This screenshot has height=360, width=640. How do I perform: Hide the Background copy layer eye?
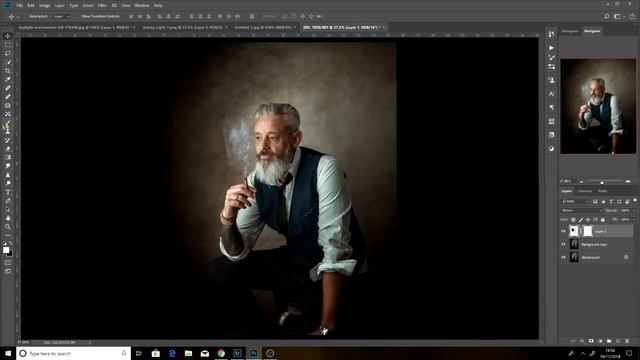pos(564,244)
